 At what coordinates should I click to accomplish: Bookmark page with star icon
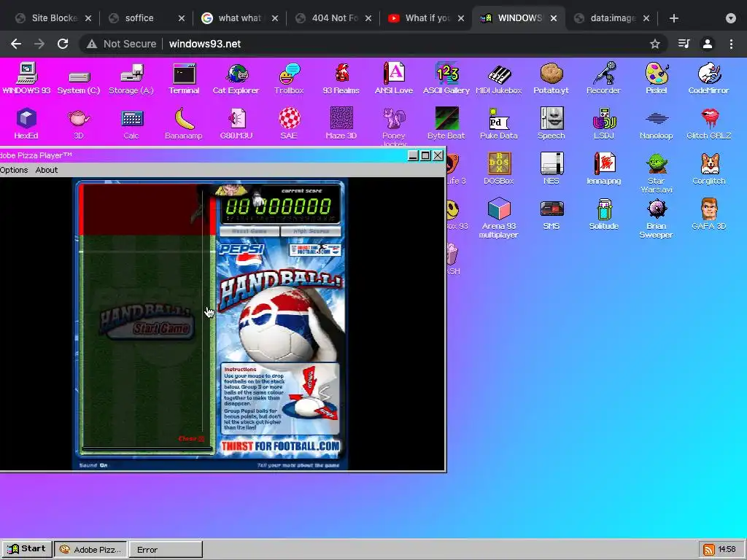[x=655, y=44]
